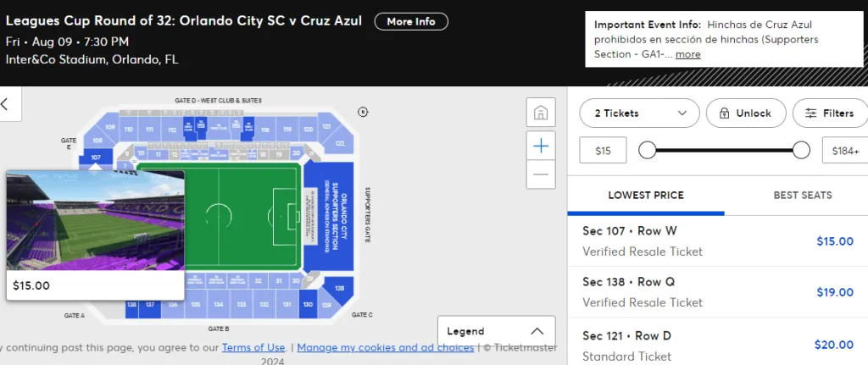Click the $15 minimum price field
Screen dimensions: 868x365
(x=603, y=151)
